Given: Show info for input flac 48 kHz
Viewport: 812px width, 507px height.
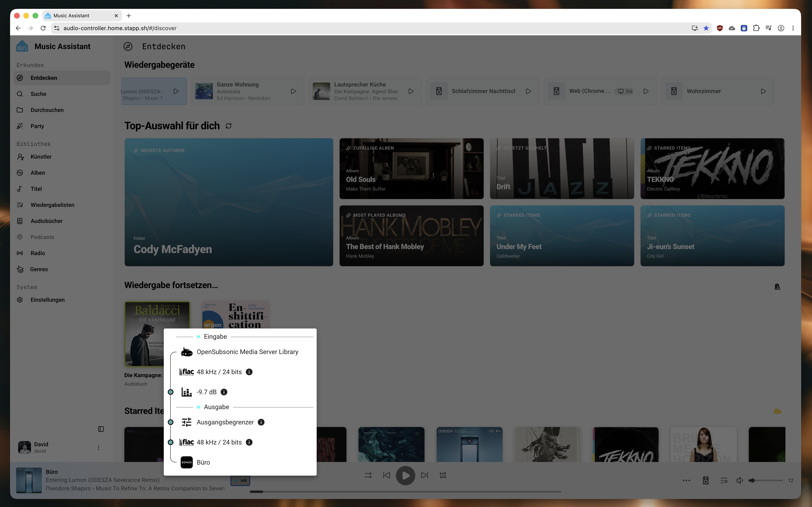Looking at the screenshot, I should (x=249, y=372).
